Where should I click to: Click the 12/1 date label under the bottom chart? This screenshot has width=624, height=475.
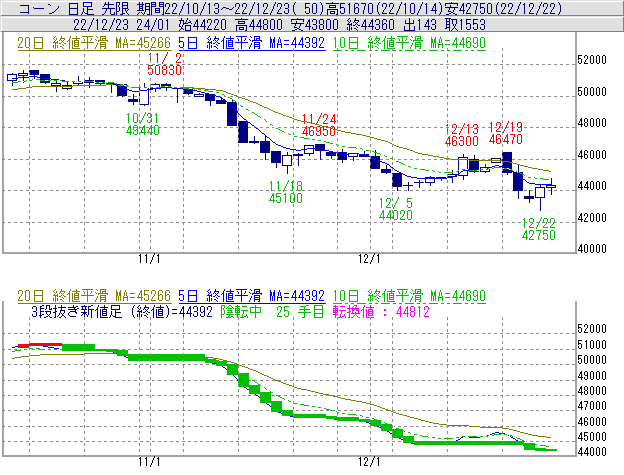tap(369, 462)
